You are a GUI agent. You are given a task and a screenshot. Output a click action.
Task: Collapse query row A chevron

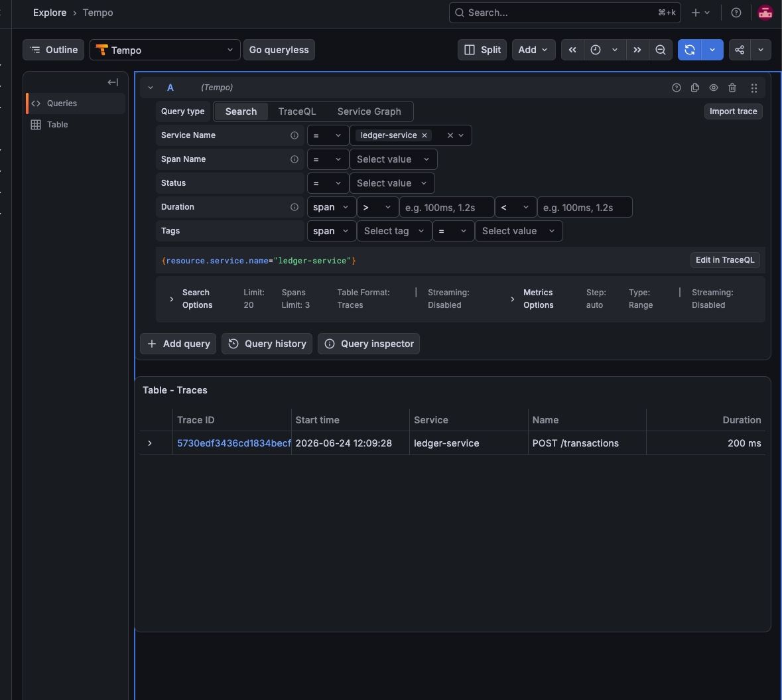click(x=151, y=88)
